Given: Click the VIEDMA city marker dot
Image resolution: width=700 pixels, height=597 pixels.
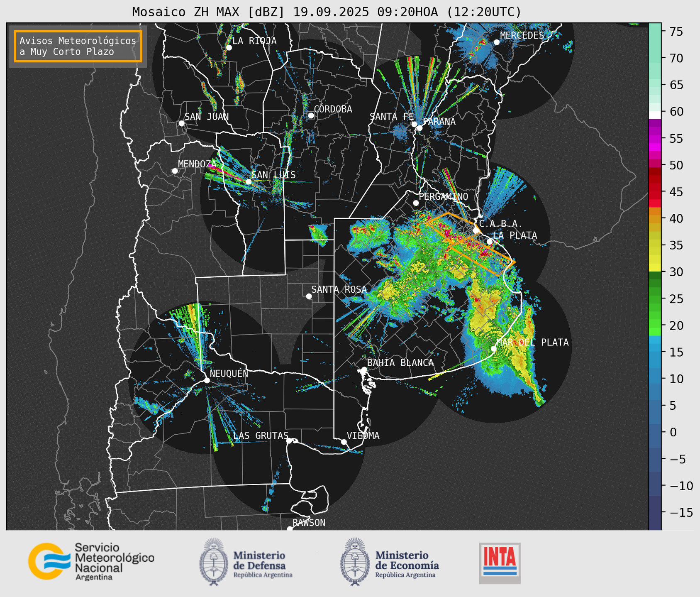Looking at the screenshot, I should 344,442.
